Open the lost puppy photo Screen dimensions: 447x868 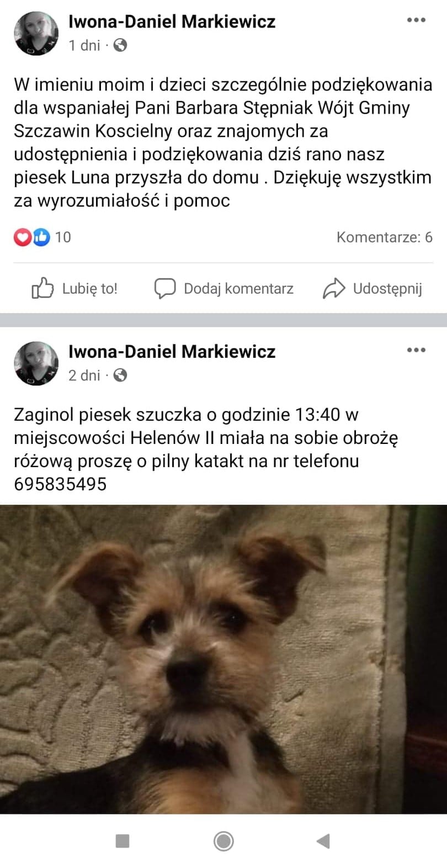point(223,659)
